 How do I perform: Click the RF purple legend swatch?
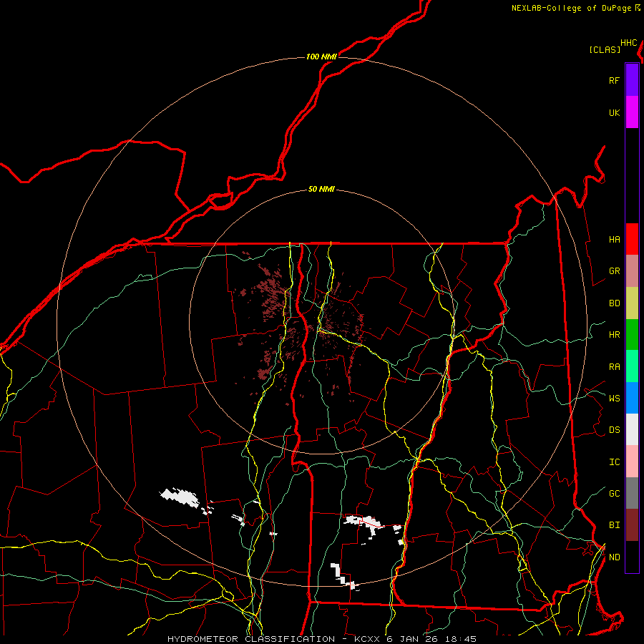[x=632, y=79]
